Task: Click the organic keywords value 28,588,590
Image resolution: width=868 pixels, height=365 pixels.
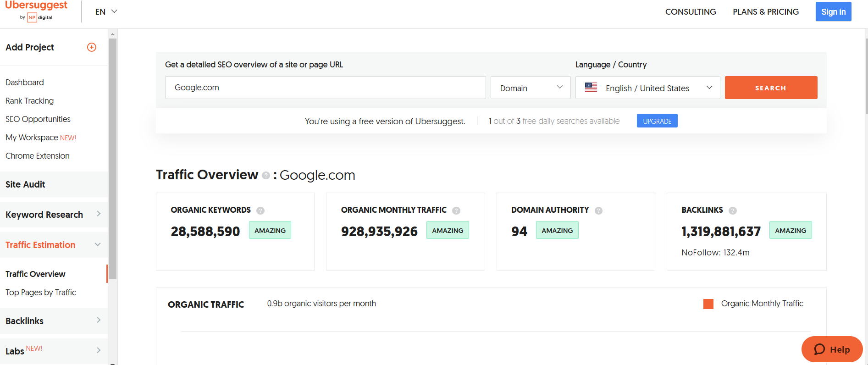Action: coord(205,232)
